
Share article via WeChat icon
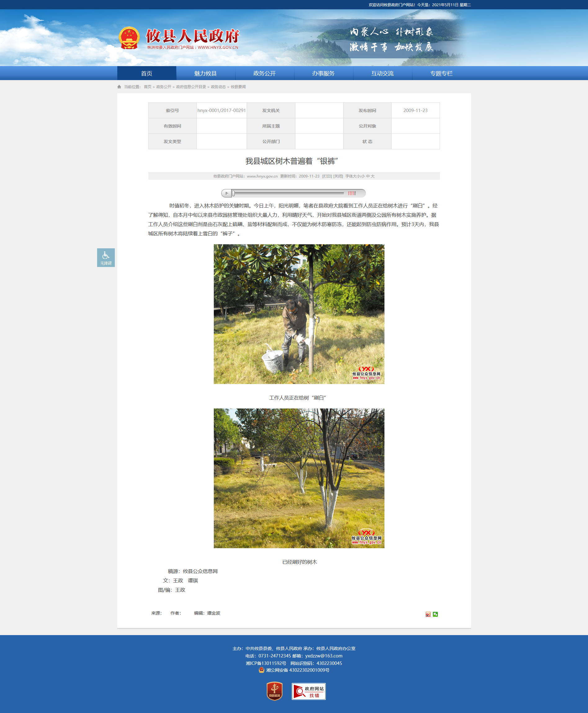tap(435, 614)
